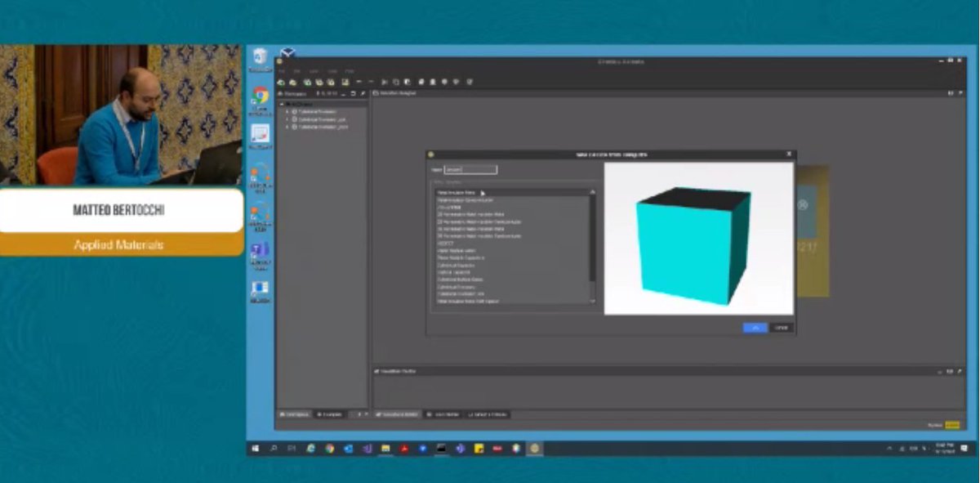
Task: Click the template list's scroll-down arrow
Action: point(592,302)
